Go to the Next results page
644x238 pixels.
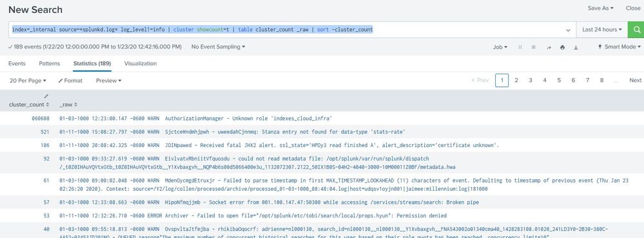click(636, 80)
